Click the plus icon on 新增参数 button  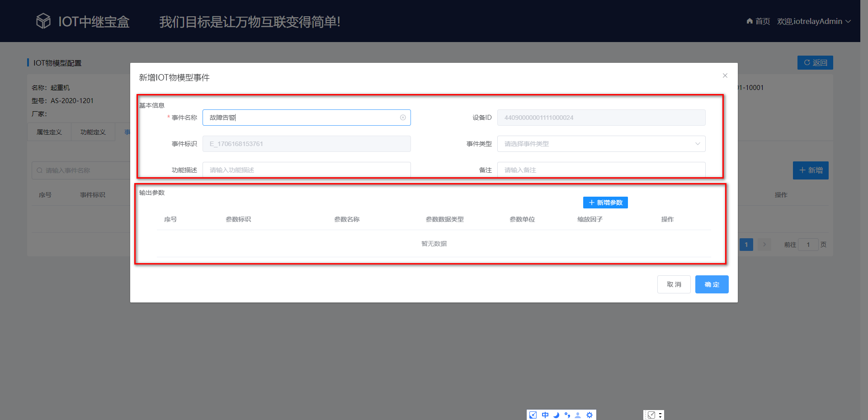[592, 203]
